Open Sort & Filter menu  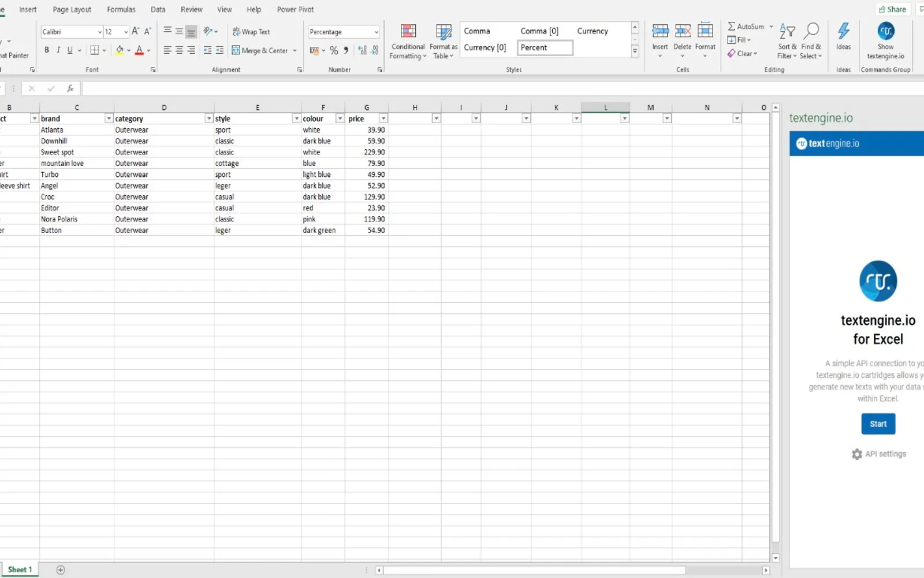pos(787,40)
